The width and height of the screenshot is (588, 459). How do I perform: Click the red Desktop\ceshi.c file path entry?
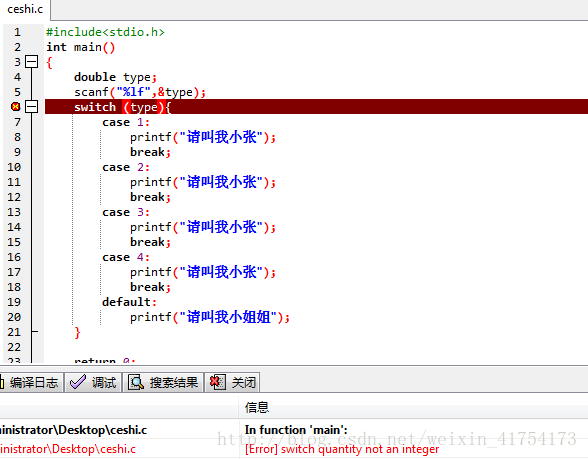click(68, 449)
